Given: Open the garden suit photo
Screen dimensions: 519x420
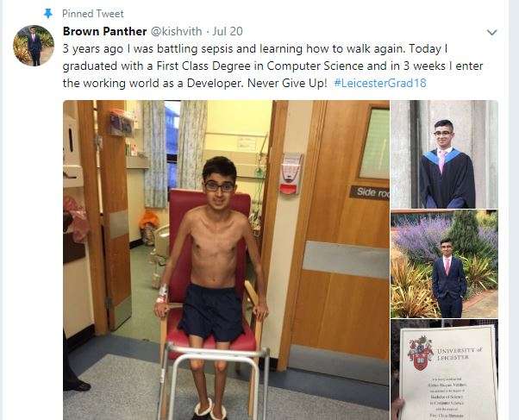Looking at the screenshot, I should coord(444,264).
